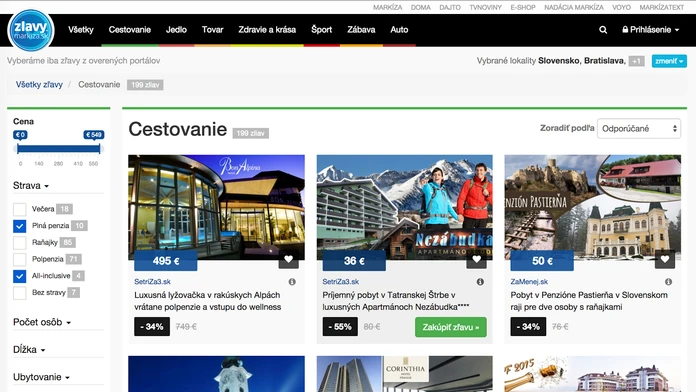The height and width of the screenshot is (392, 696).
Task: Favorite the 36 € Tatranská Štrba deal
Action: 477,259
